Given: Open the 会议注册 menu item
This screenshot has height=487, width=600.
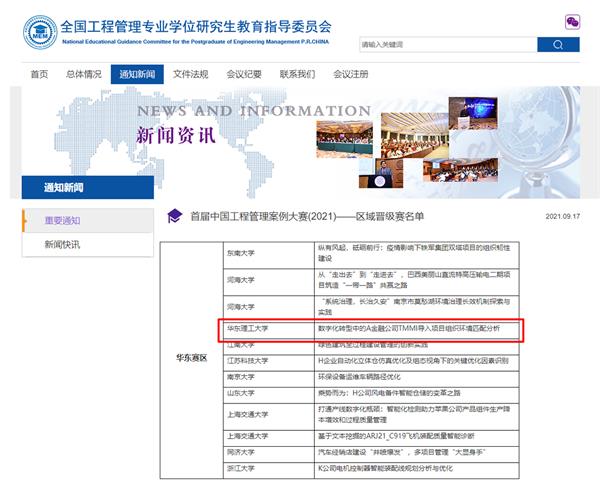Looking at the screenshot, I should click(351, 74).
